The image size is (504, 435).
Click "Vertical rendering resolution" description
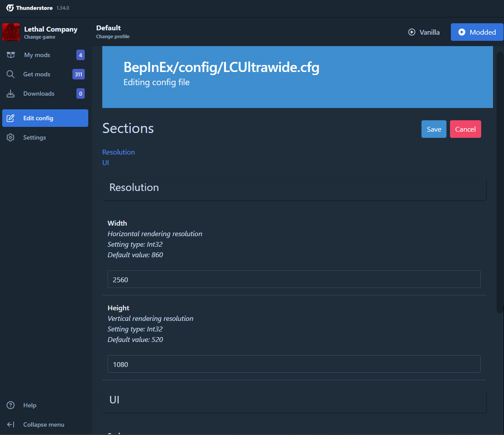coord(151,319)
